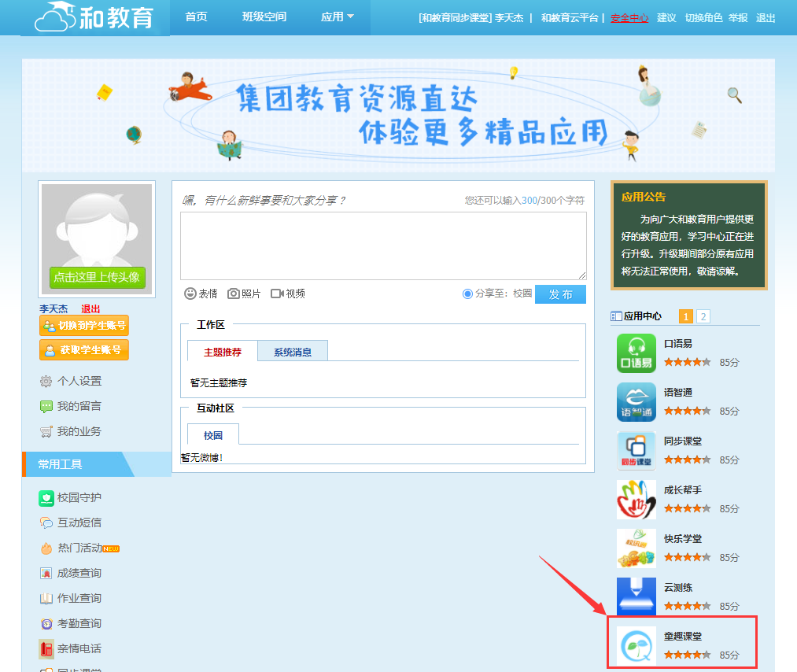Click into the share message text box
This screenshot has height=672, width=797.
click(x=383, y=246)
